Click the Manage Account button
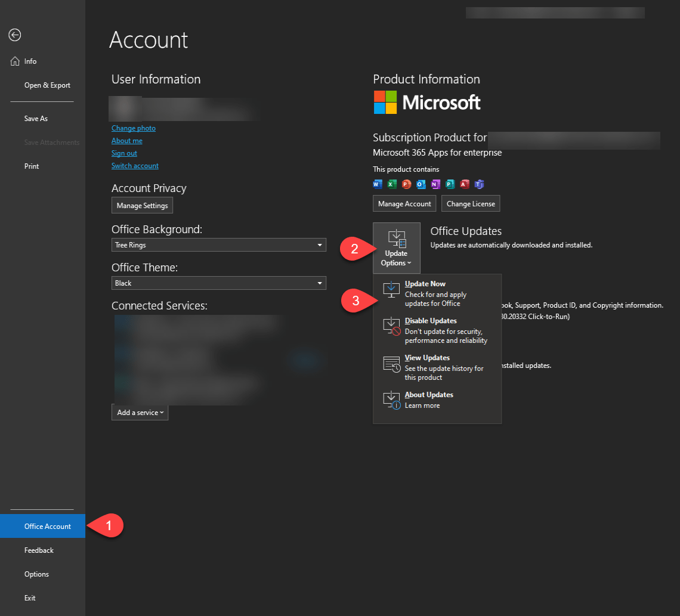680x616 pixels. tap(404, 203)
